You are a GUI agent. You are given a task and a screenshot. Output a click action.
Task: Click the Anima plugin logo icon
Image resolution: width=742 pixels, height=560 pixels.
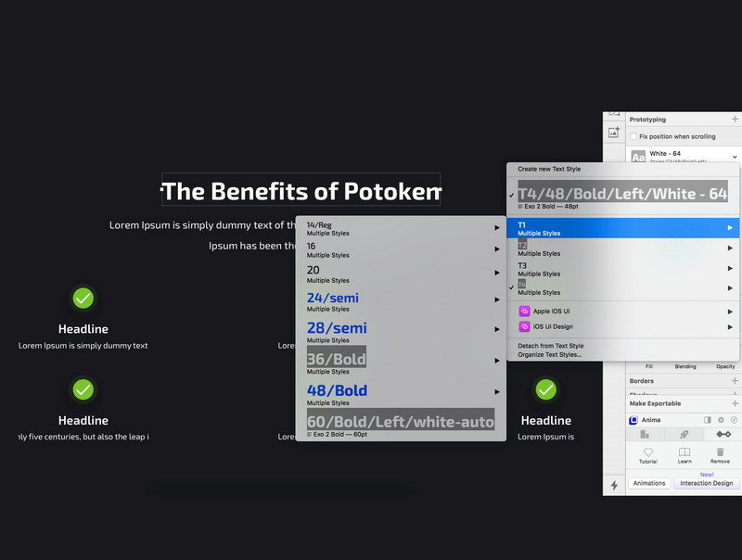click(x=633, y=420)
